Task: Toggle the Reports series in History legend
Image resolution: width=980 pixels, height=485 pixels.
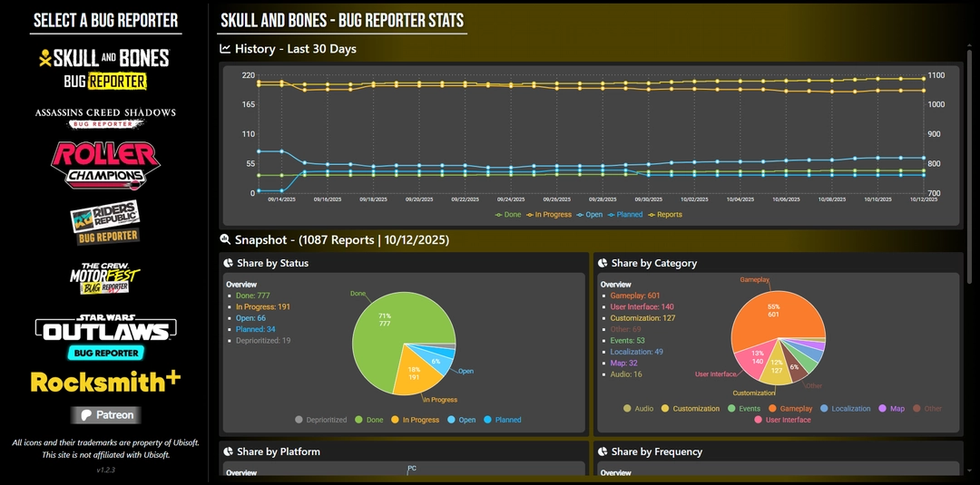Action: tap(665, 215)
